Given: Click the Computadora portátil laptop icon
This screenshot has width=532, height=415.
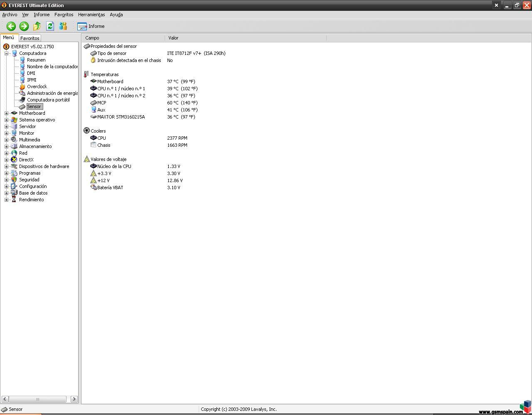Looking at the screenshot, I should click(22, 100).
